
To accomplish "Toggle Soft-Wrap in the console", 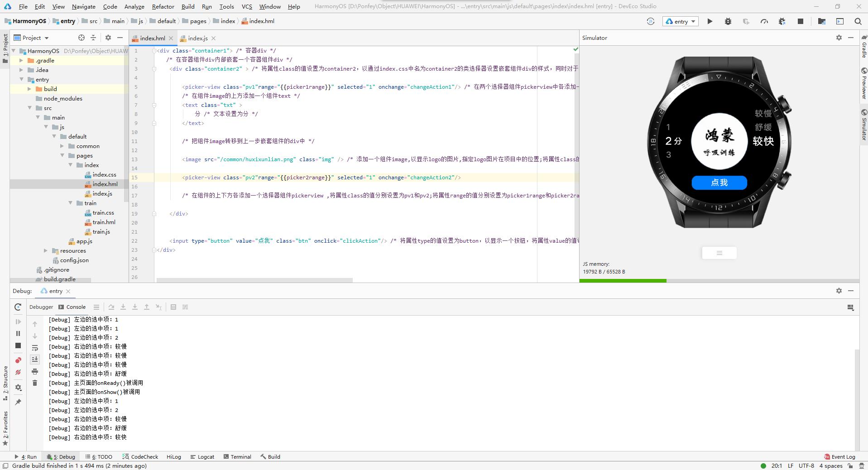I will pyautogui.click(x=35, y=348).
